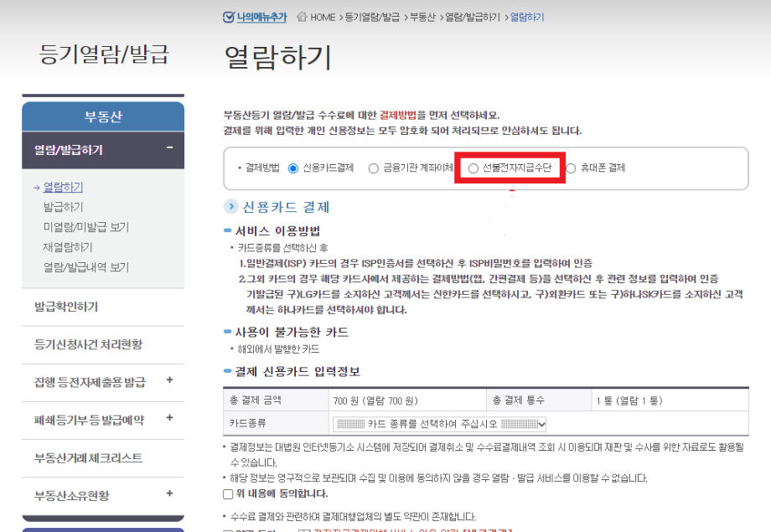
Task: Click the 총 결제 금액 label cell
Action: pos(276,400)
